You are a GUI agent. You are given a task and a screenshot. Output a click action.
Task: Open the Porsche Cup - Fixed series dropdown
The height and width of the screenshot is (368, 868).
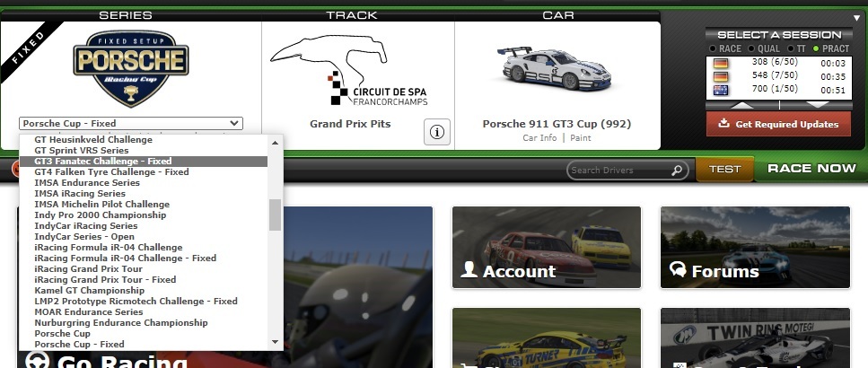(131, 123)
